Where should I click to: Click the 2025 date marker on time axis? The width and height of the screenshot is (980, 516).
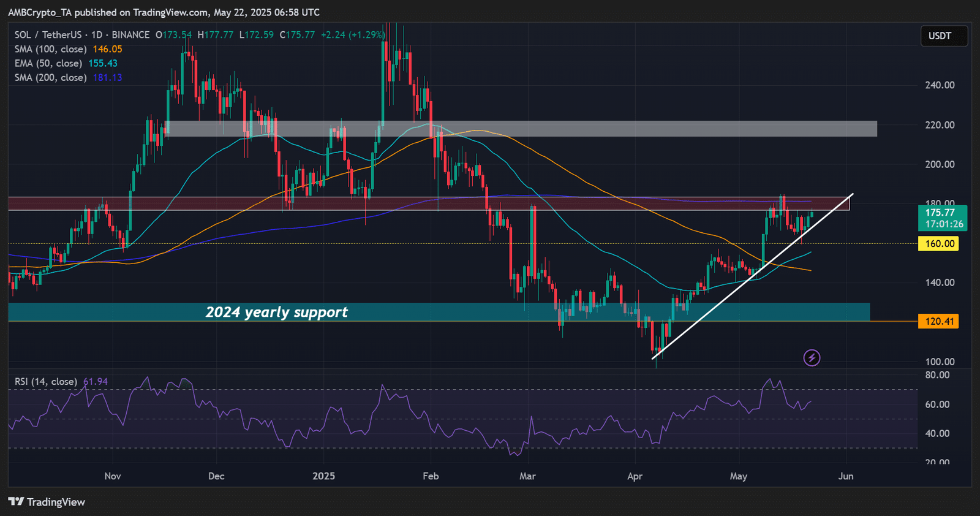323,476
